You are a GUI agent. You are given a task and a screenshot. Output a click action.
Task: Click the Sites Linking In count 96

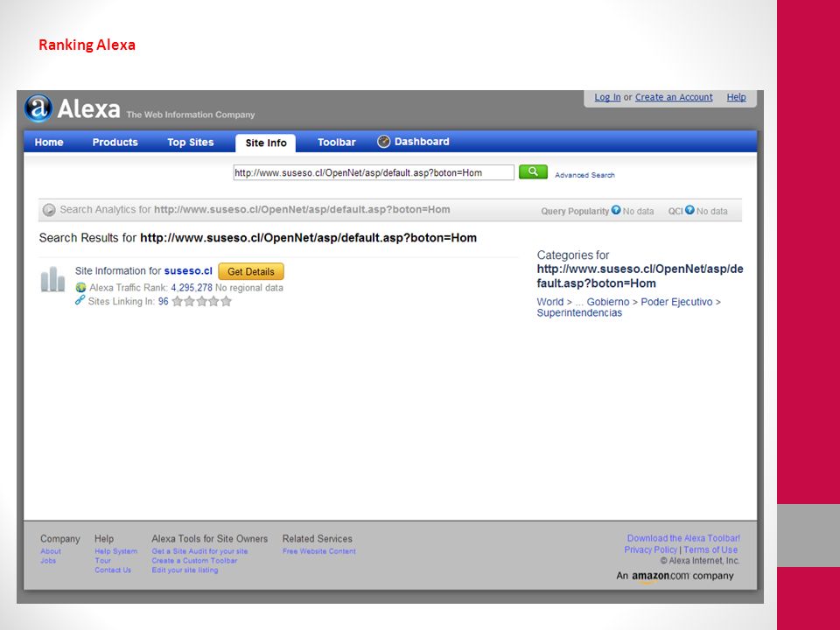(163, 301)
